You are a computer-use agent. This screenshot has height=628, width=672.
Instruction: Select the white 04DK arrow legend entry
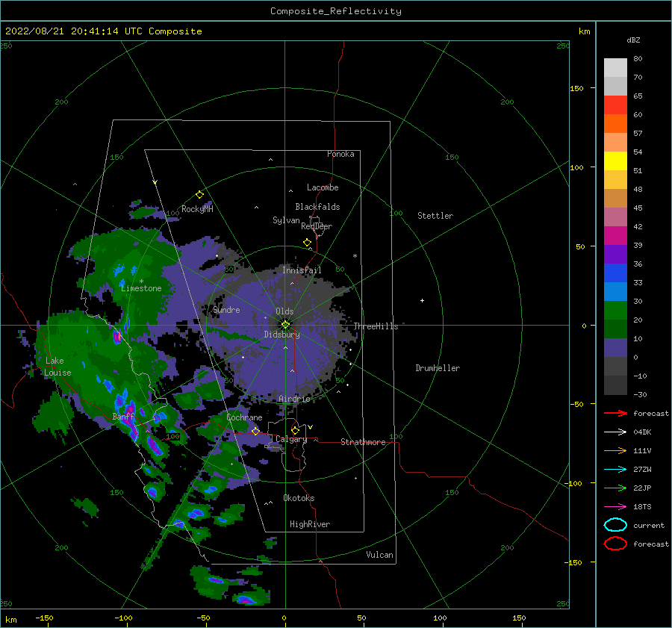(x=615, y=432)
